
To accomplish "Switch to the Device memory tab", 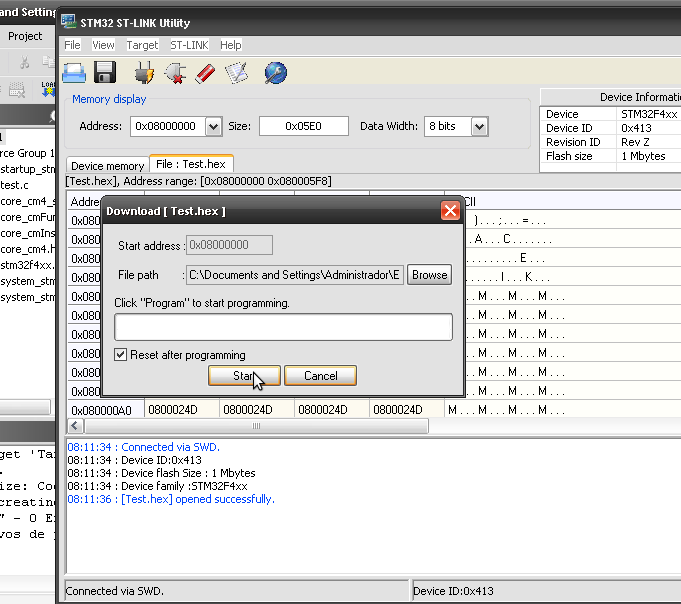I will coord(107,165).
